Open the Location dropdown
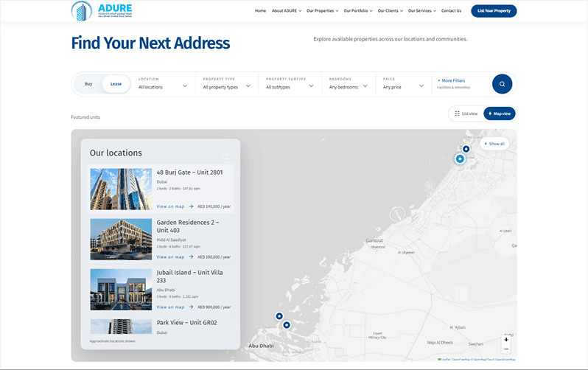Image resolution: width=588 pixels, height=370 pixels. tap(163, 84)
